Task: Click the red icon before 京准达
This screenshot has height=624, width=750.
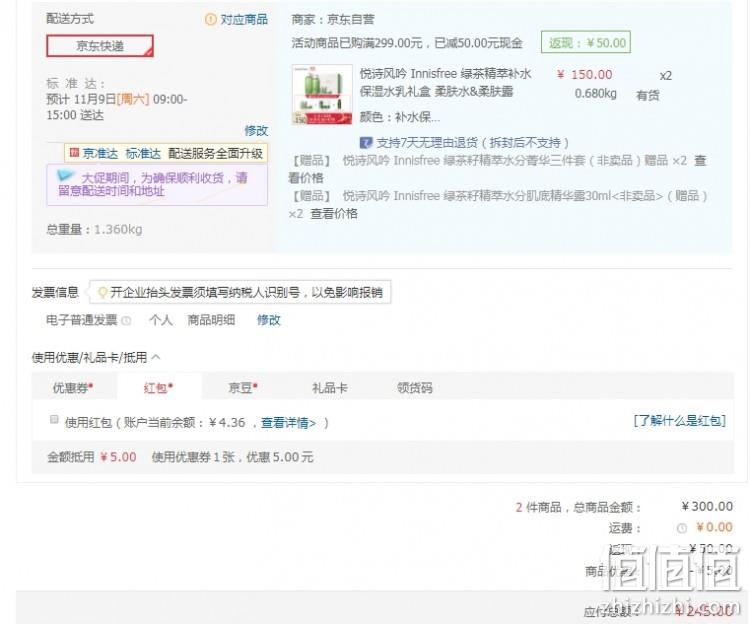Action: tap(74, 153)
